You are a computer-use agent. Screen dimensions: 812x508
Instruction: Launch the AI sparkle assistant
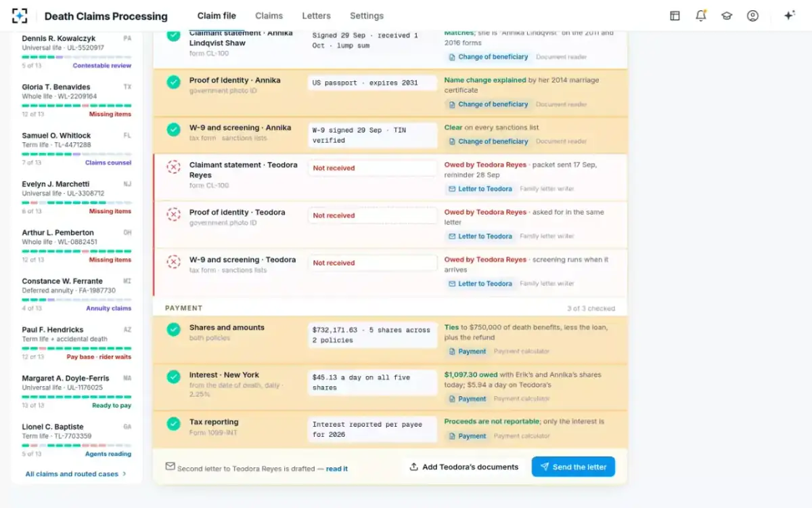[x=789, y=16]
